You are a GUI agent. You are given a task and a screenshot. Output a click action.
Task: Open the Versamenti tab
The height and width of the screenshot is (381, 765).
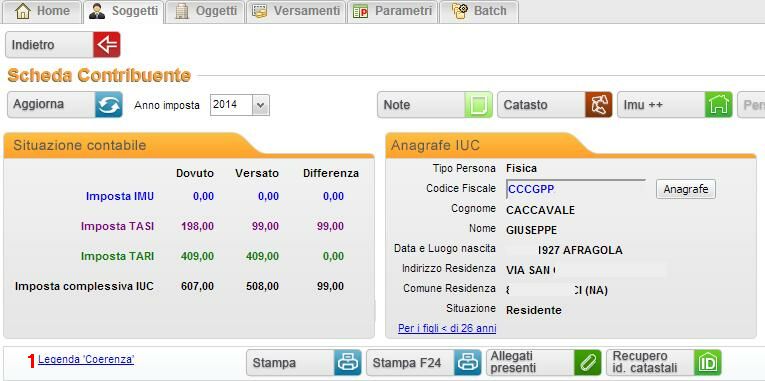[x=296, y=12]
